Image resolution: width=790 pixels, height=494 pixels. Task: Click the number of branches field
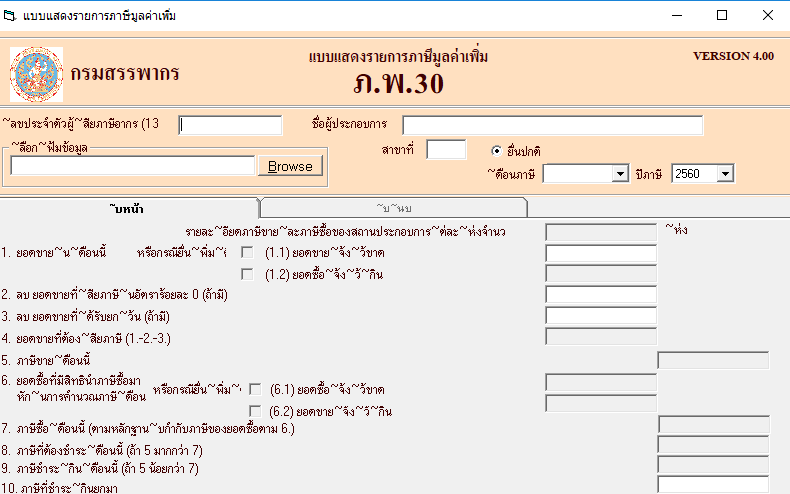pyautogui.click(x=601, y=232)
